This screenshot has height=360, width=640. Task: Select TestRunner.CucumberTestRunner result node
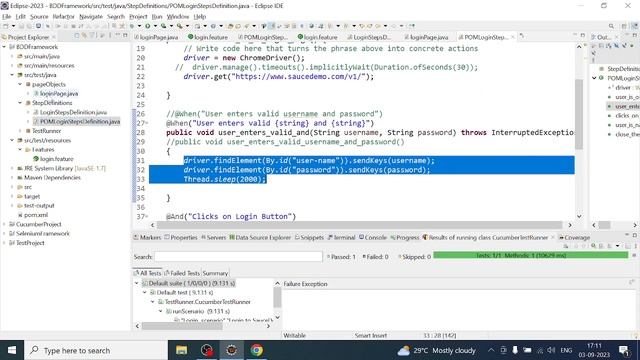pos(208,302)
